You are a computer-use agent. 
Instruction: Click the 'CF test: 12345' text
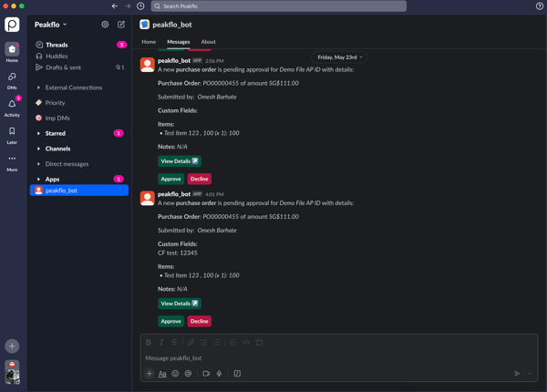pyautogui.click(x=178, y=253)
